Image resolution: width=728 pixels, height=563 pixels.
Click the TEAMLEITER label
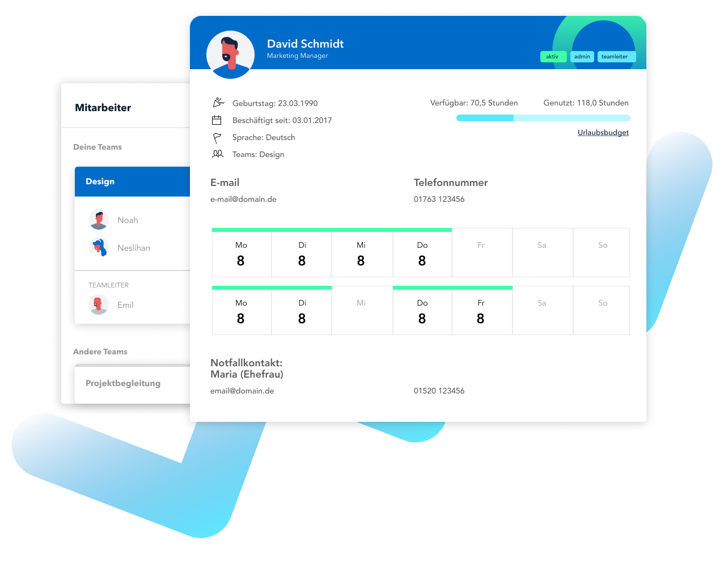pyautogui.click(x=108, y=285)
